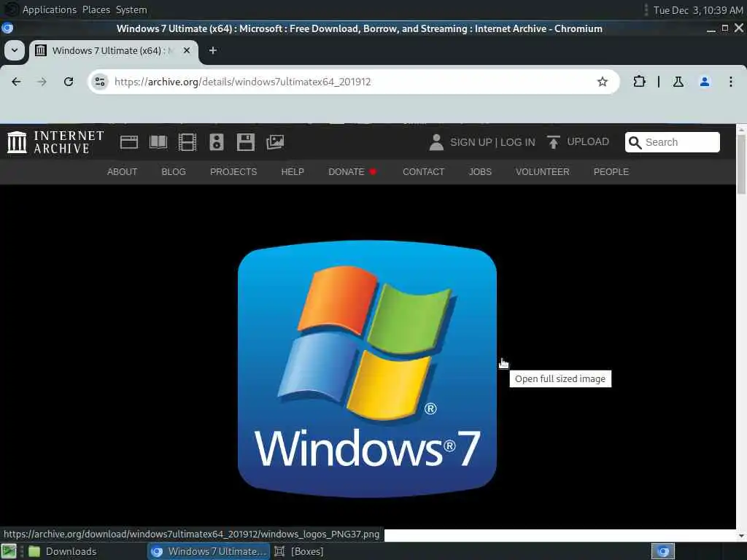Expand the tab search dropdown
The image size is (747, 560).
(x=15, y=50)
